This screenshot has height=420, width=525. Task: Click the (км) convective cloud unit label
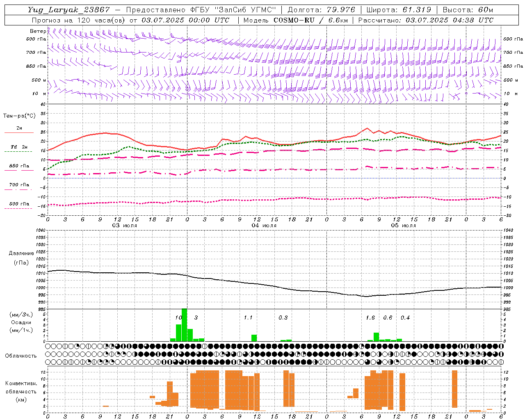click(21, 399)
